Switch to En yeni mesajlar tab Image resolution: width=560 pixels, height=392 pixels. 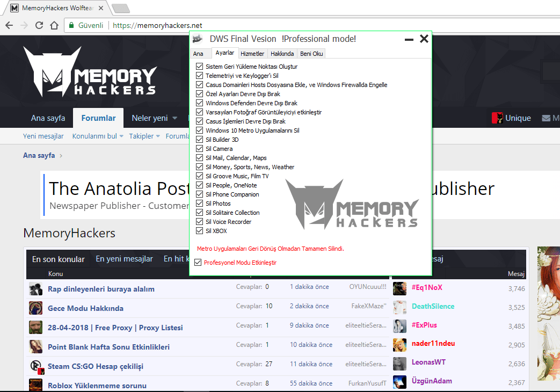[124, 259]
